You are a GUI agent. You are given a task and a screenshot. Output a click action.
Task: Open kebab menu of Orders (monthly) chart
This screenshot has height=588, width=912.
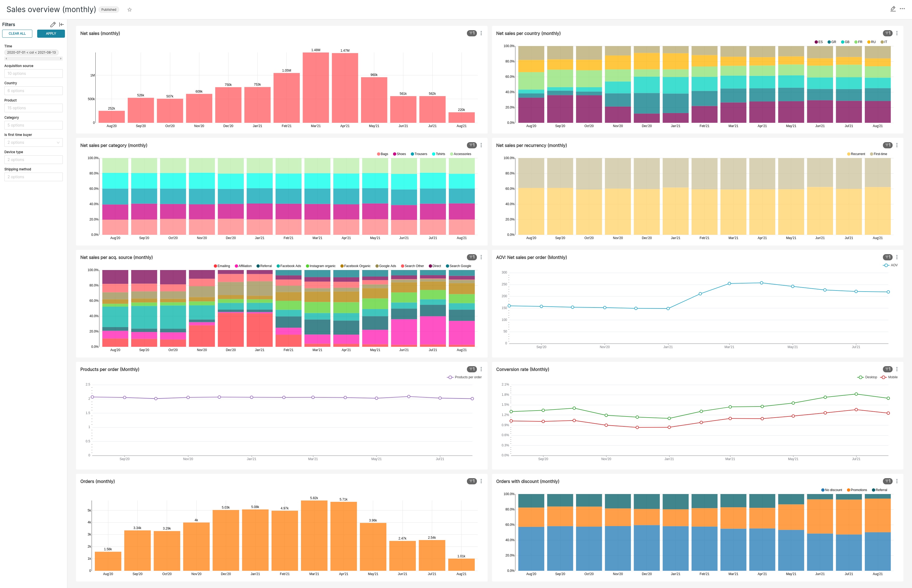point(481,481)
